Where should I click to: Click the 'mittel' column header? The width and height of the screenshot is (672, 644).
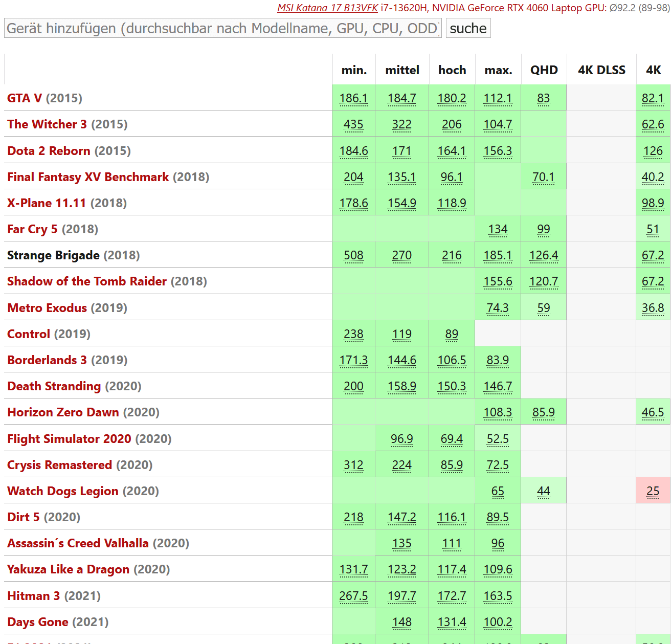tap(402, 70)
